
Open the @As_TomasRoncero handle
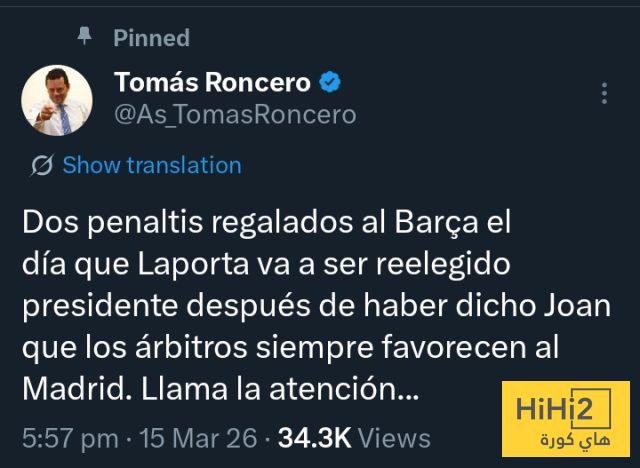click(235, 114)
